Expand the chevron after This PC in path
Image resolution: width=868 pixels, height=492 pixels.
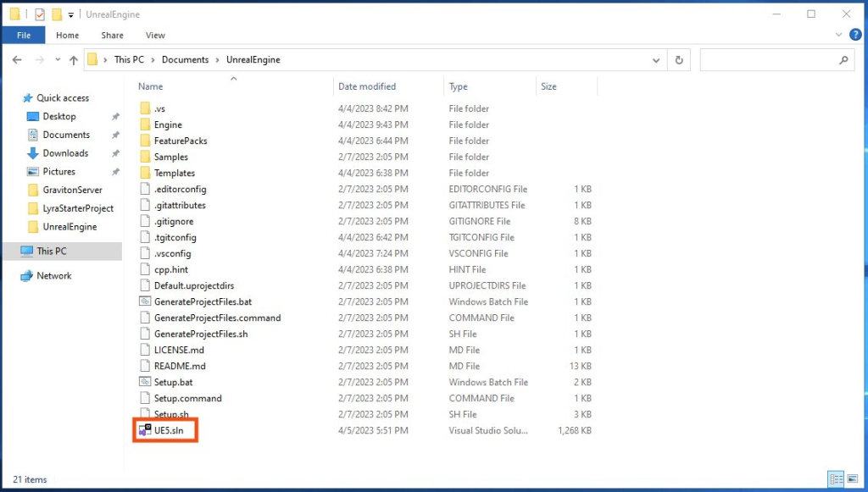tap(153, 60)
